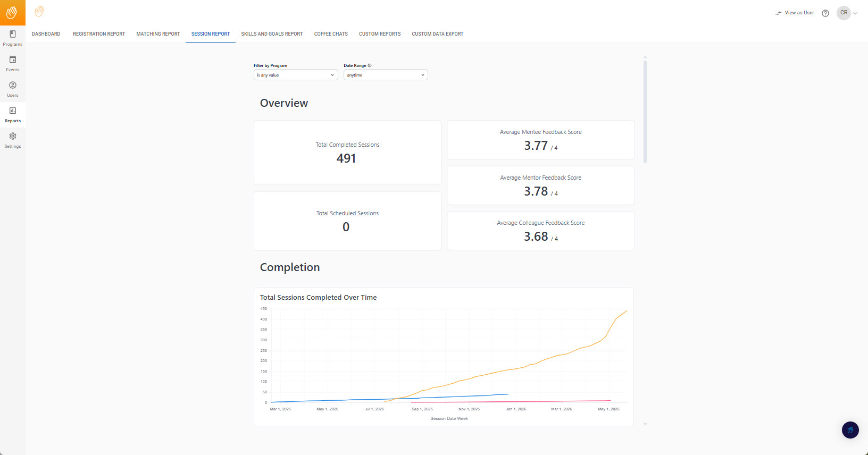Select the Reports sidebar icon

click(x=13, y=111)
